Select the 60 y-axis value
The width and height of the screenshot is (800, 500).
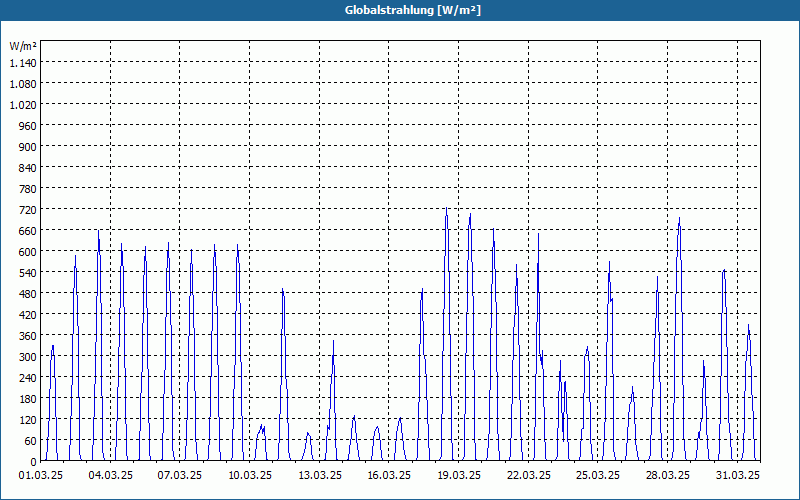pos(31,440)
